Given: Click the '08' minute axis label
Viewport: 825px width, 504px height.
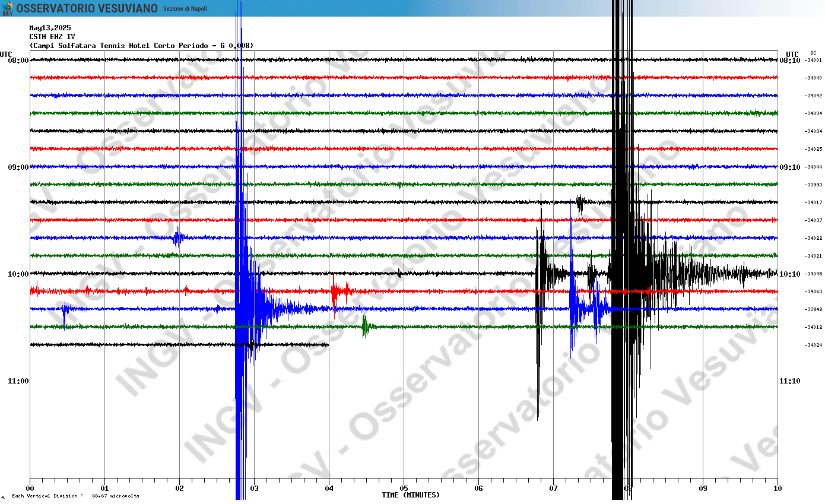Looking at the screenshot, I should click(x=629, y=489).
